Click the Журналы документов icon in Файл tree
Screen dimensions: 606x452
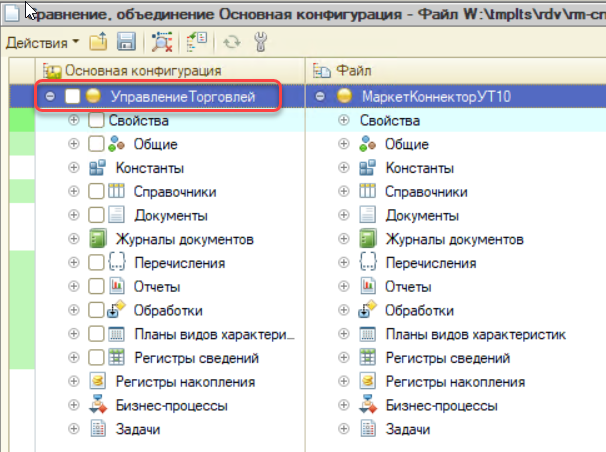367,239
